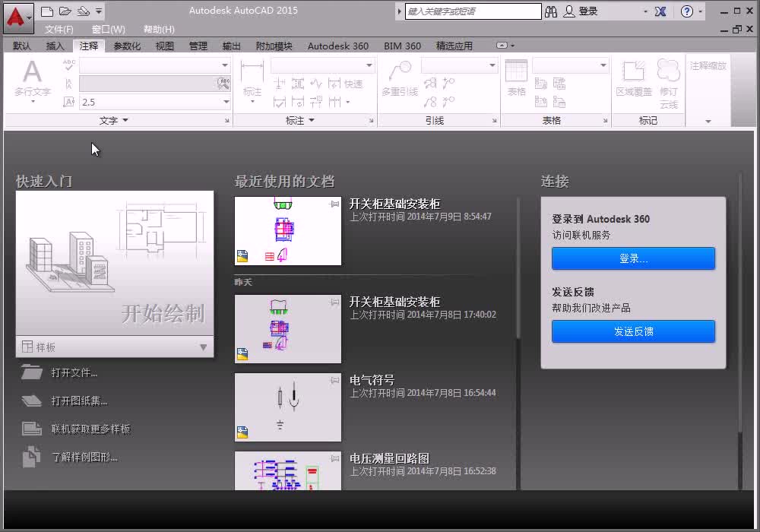Expand the 文字 panel title

(x=113, y=120)
